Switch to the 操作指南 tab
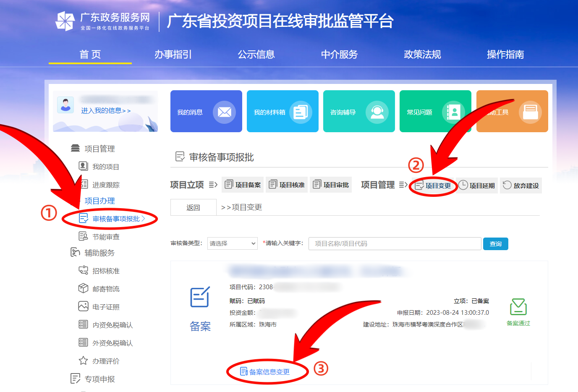Image resolution: width=578 pixels, height=392 pixels. tap(505, 54)
